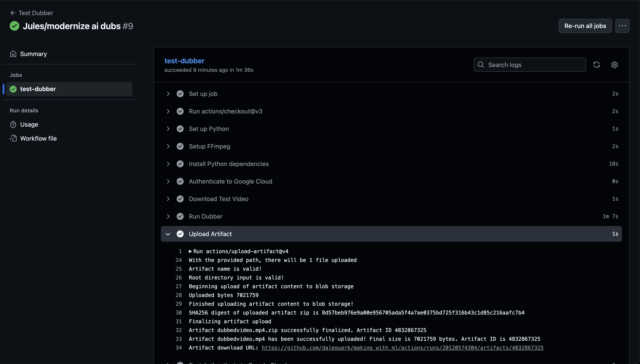Click the green check beside Jules/modernize ai dubs

click(14, 26)
